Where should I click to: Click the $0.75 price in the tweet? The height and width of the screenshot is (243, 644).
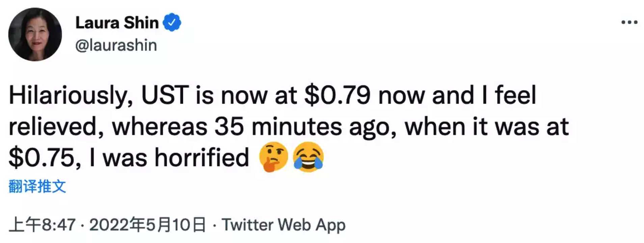[41, 158]
